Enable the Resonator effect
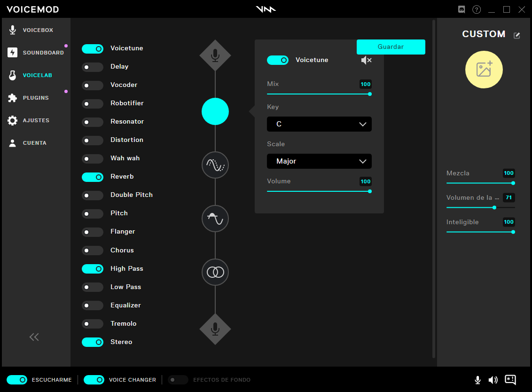Screen dimensions: 532x392 93,122
